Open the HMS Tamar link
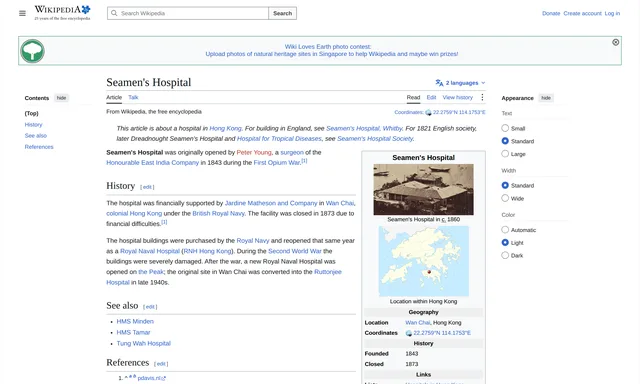 coord(133,333)
